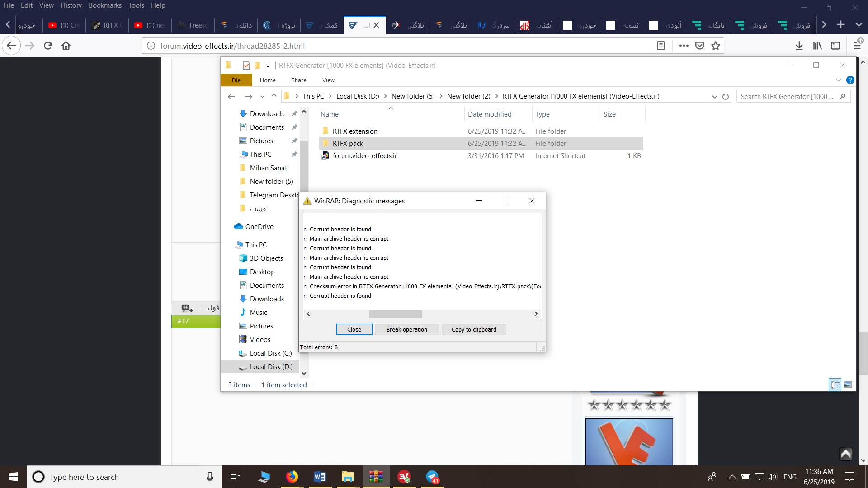Open the forum.video-effects.ir shortcut
Image resolution: width=868 pixels, height=488 pixels.
[x=365, y=155]
